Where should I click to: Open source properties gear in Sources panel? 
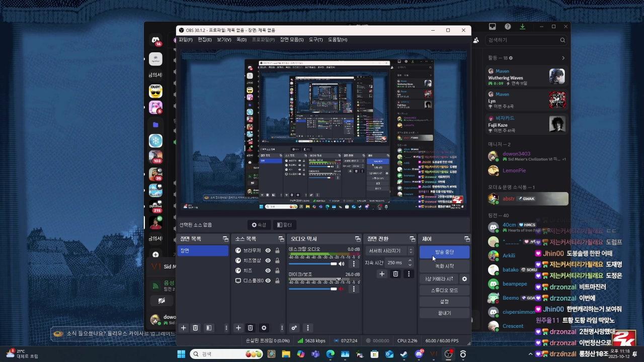pos(264,328)
